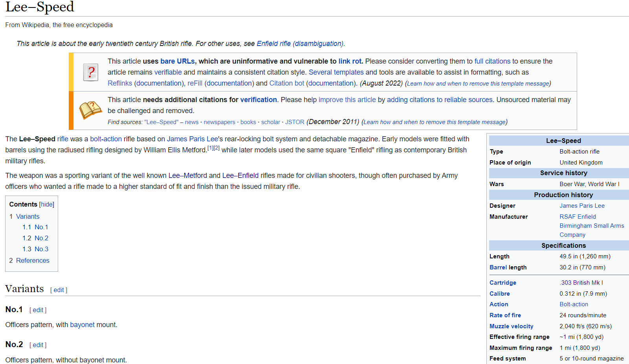Open the link rot link

(x=350, y=61)
